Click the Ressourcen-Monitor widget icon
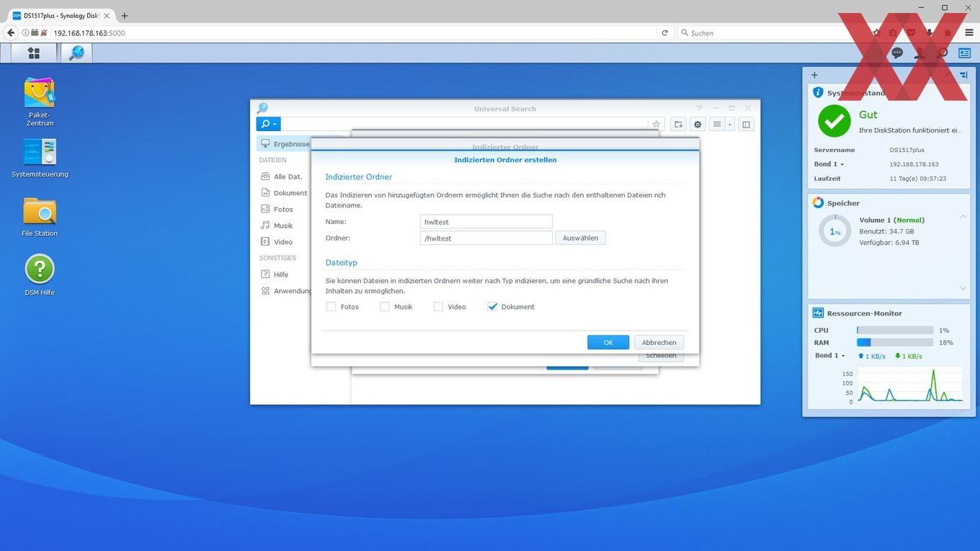The image size is (980, 551). click(x=818, y=313)
